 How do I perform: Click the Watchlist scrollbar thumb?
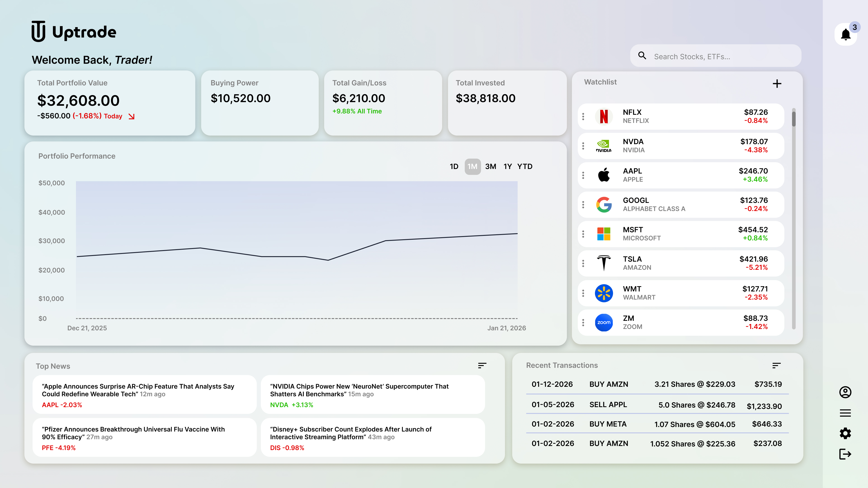(x=794, y=119)
